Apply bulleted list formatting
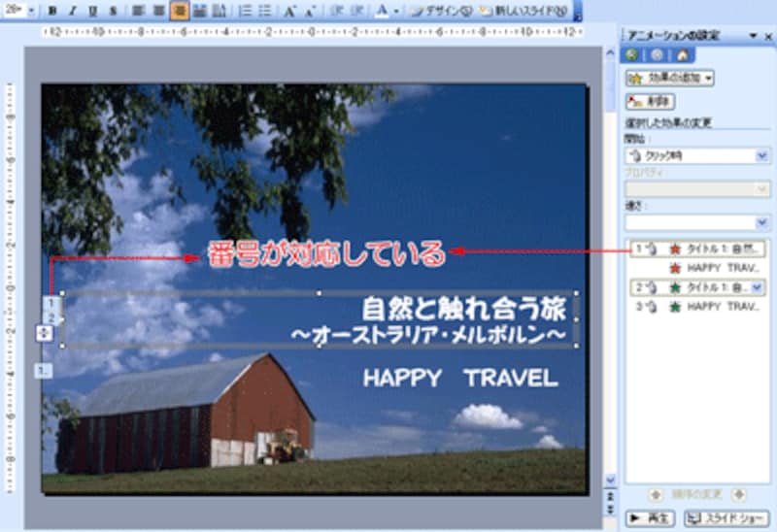Screen dimensions: 777x532 click(265, 11)
